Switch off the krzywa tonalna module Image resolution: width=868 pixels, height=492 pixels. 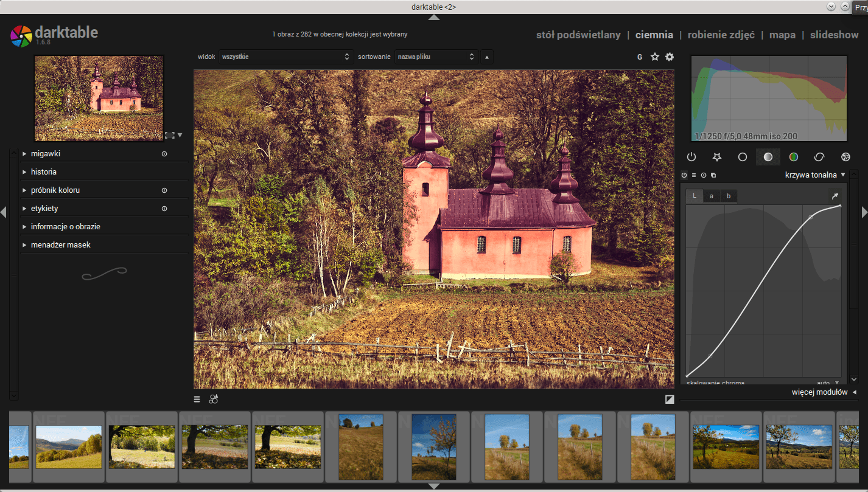tap(684, 175)
